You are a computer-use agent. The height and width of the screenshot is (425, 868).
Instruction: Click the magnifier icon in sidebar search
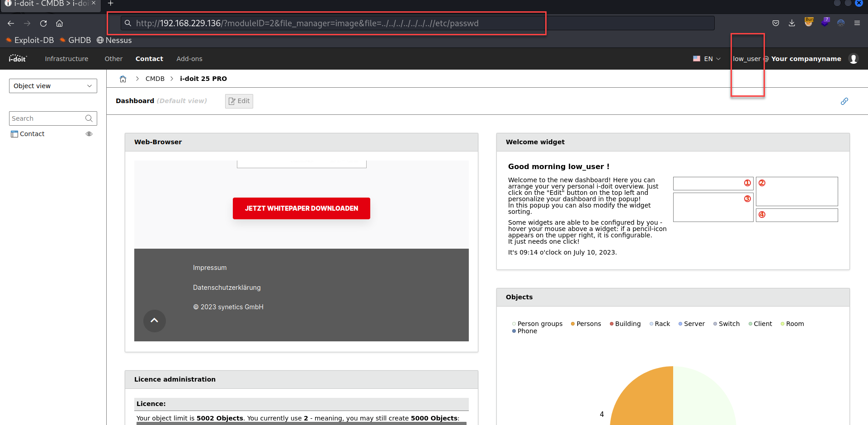point(89,118)
